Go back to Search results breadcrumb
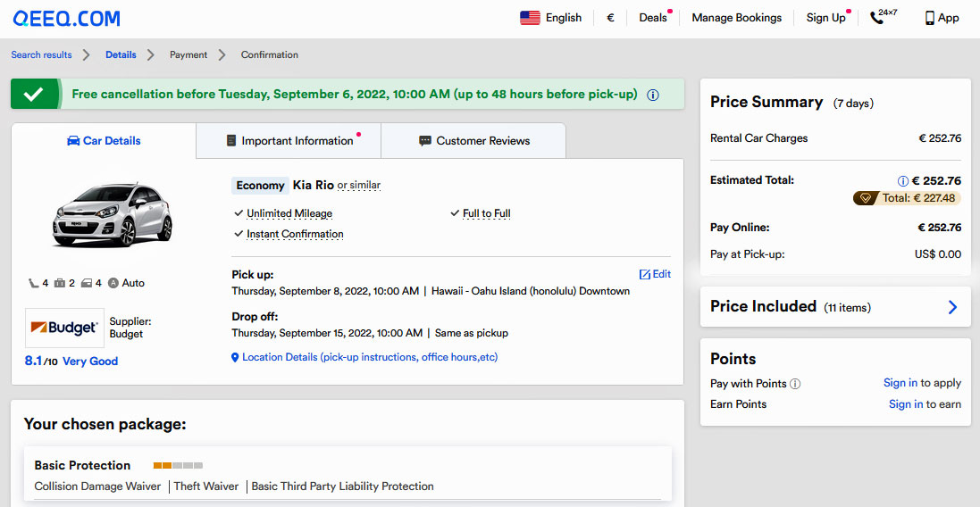 [41, 55]
